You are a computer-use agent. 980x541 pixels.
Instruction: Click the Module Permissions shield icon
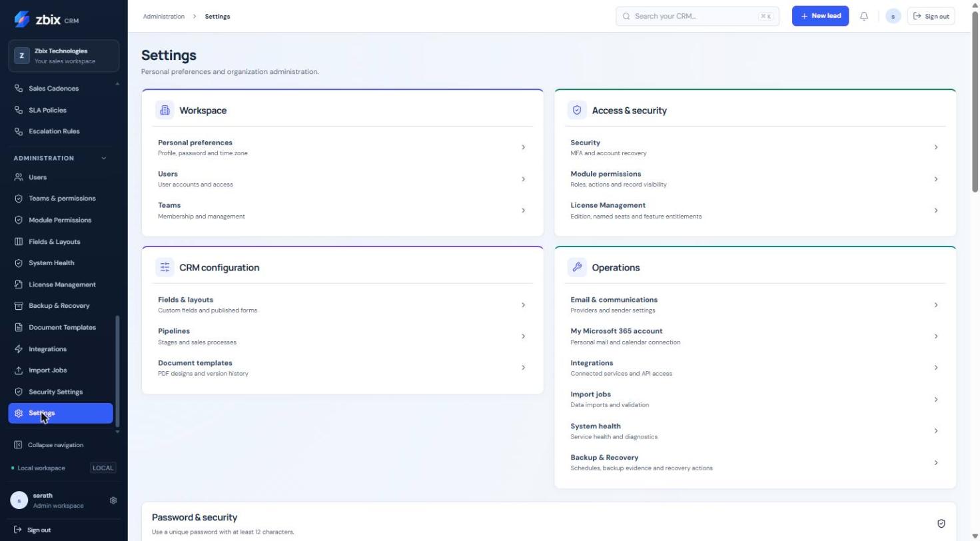[19, 220]
